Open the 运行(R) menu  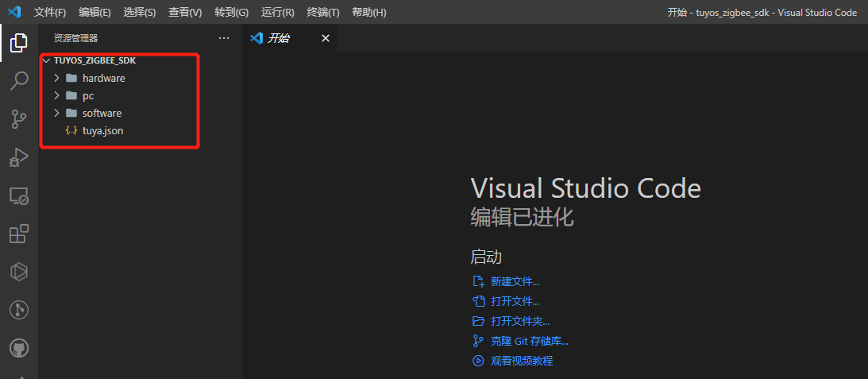277,12
